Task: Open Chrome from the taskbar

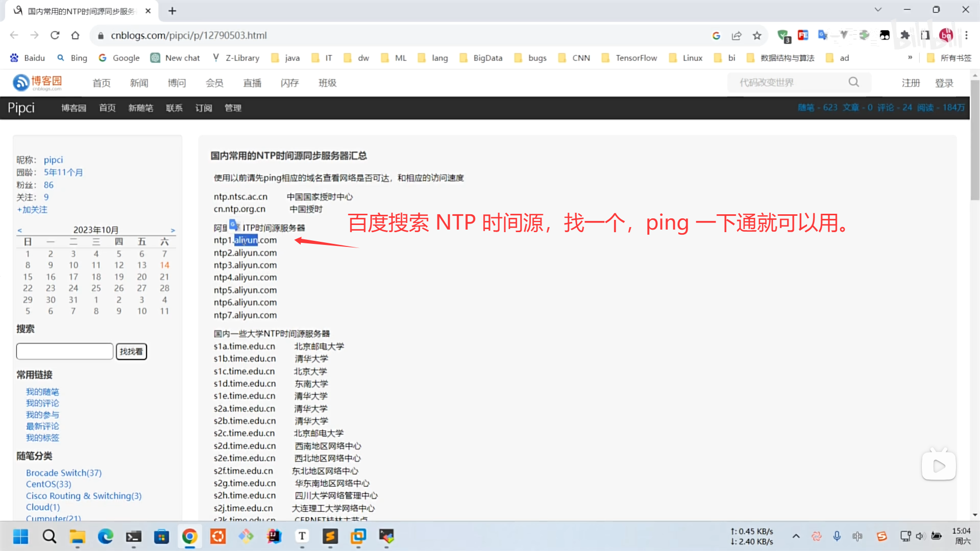Action: tap(189, 536)
